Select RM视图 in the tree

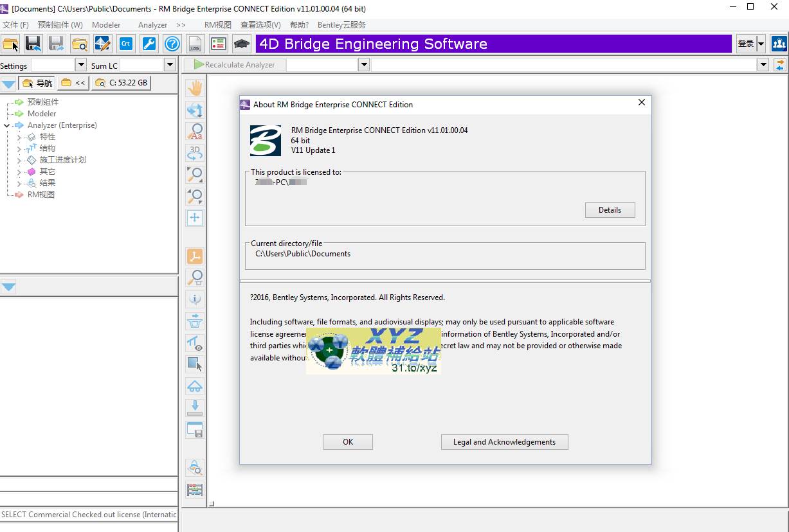point(41,195)
